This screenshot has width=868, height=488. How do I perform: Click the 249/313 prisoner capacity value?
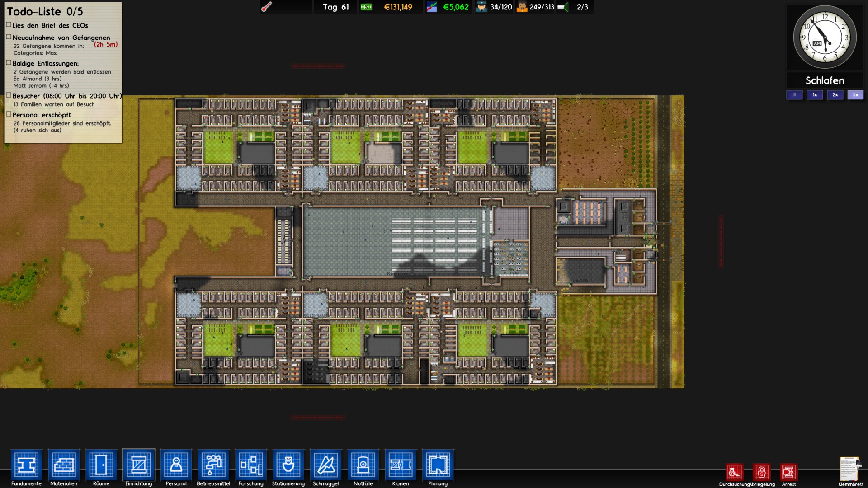coord(542,7)
